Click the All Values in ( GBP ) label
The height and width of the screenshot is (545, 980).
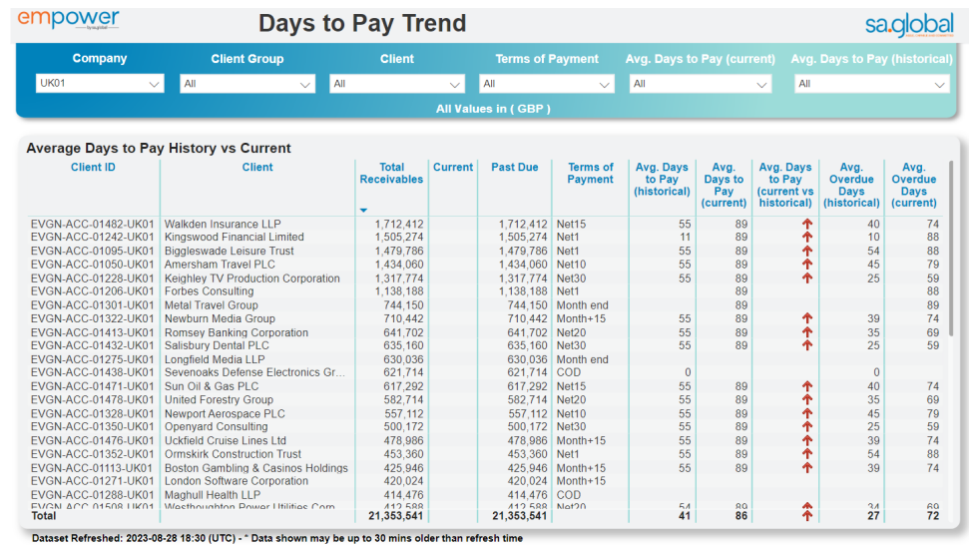493,109
